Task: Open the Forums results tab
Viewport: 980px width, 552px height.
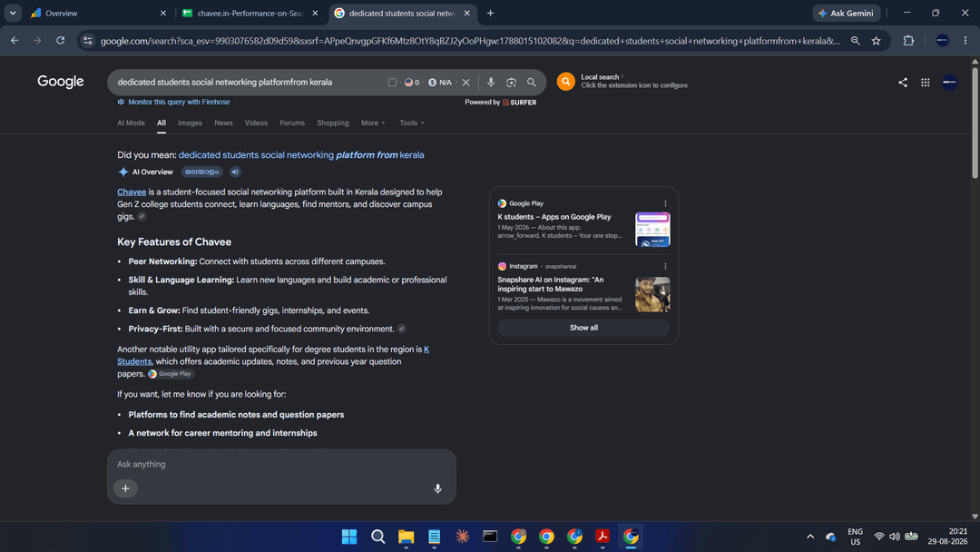Action: coord(292,123)
